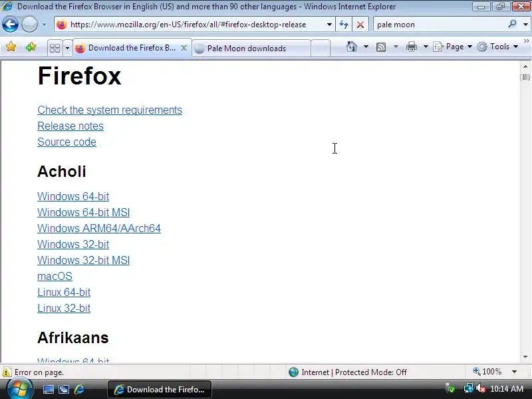This screenshot has height=399, width=532.
Task: Switch to the Pale Moon downloads tab
Action: [x=251, y=49]
